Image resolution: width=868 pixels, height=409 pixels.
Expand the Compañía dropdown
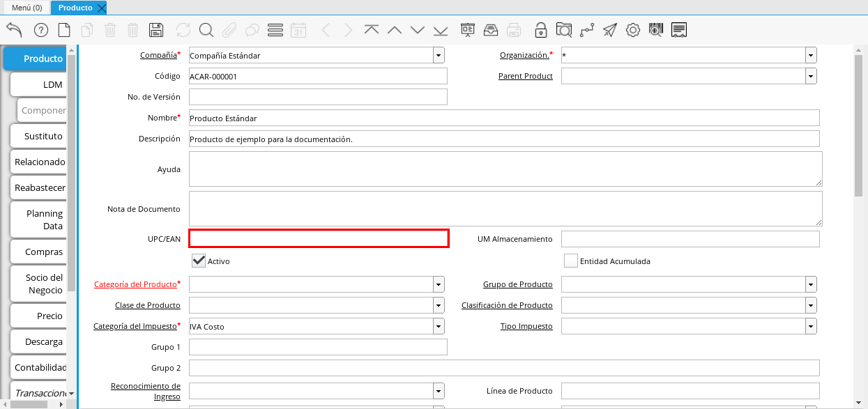coord(439,55)
